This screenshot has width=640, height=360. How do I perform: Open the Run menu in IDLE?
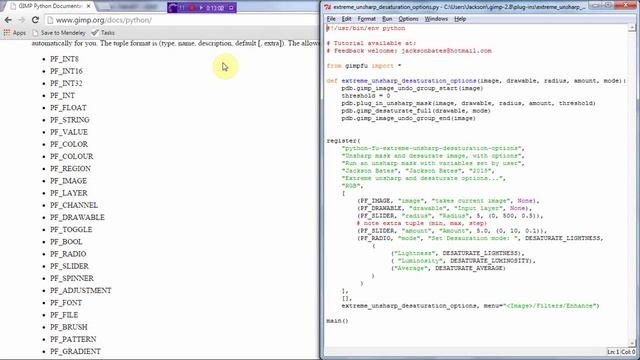(x=387, y=19)
